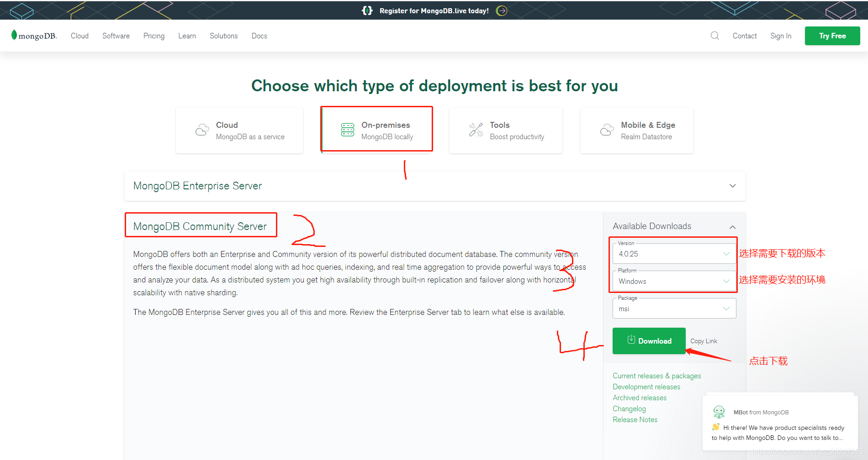Open the Cloud menu in navbar
Screen dimensions: 868x460
tap(79, 36)
